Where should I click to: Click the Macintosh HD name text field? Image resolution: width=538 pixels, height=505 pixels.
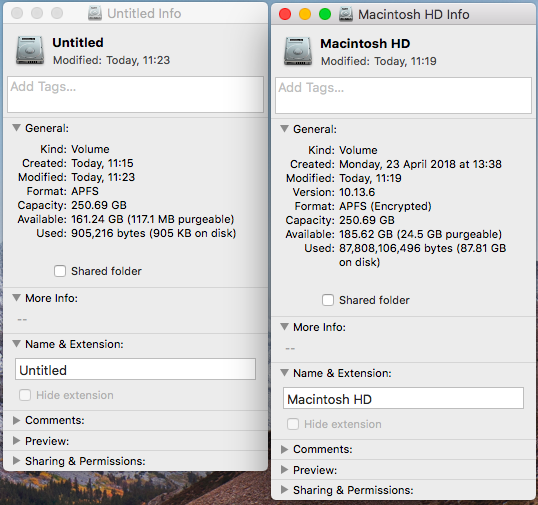(403, 398)
